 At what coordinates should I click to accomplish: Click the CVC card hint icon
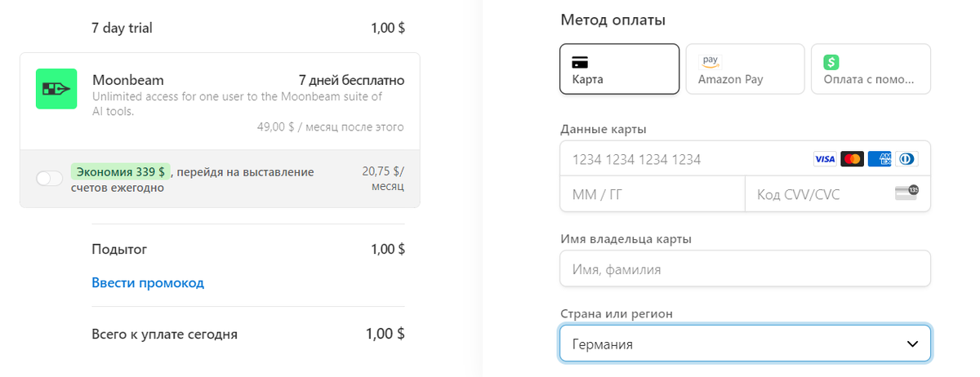point(906,193)
